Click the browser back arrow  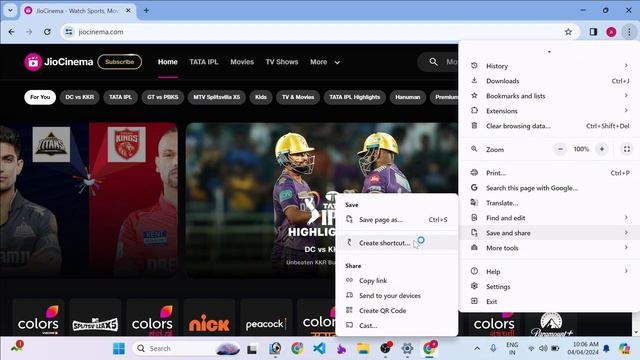pyautogui.click(x=11, y=32)
